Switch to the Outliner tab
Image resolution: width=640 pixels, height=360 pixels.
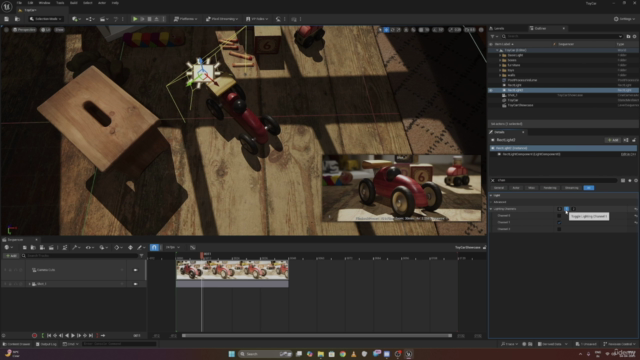pyautogui.click(x=540, y=29)
